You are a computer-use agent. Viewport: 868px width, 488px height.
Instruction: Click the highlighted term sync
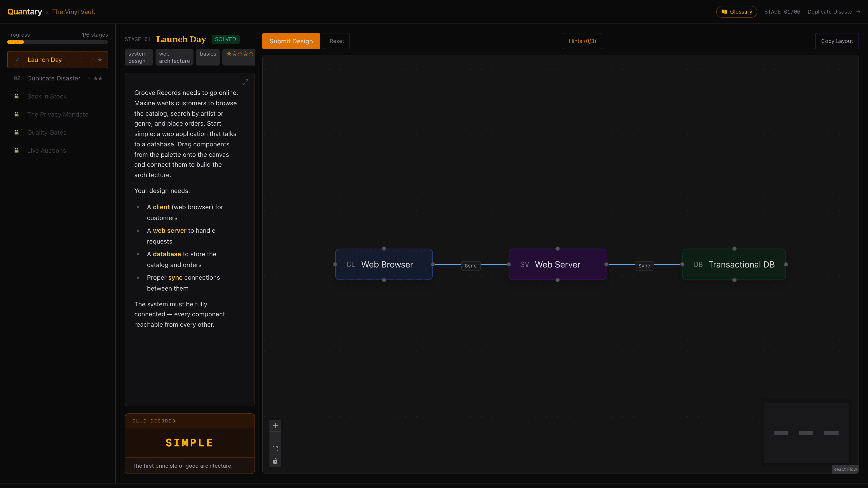point(175,278)
